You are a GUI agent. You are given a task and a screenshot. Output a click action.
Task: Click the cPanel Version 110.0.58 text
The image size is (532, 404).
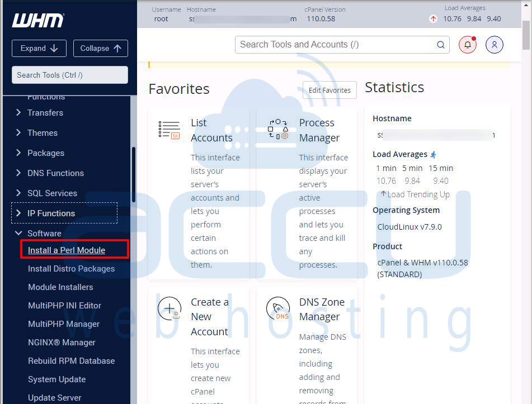pyautogui.click(x=321, y=18)
